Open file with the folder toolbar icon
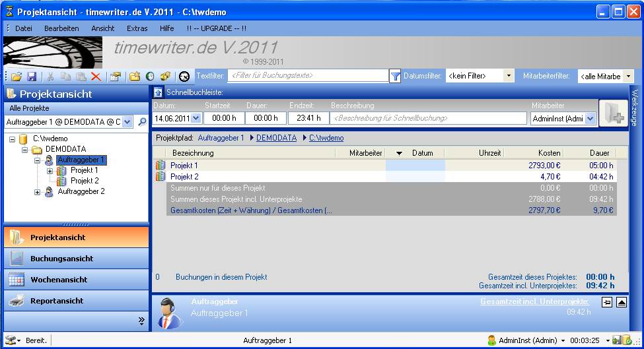 (17, 77)
